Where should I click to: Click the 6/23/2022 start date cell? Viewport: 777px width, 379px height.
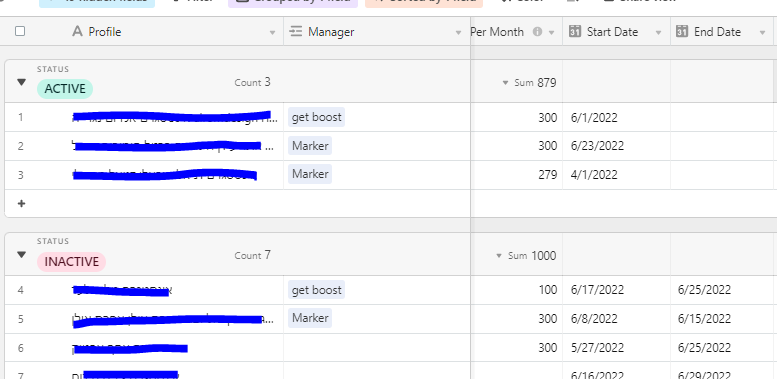click(616, 146)
